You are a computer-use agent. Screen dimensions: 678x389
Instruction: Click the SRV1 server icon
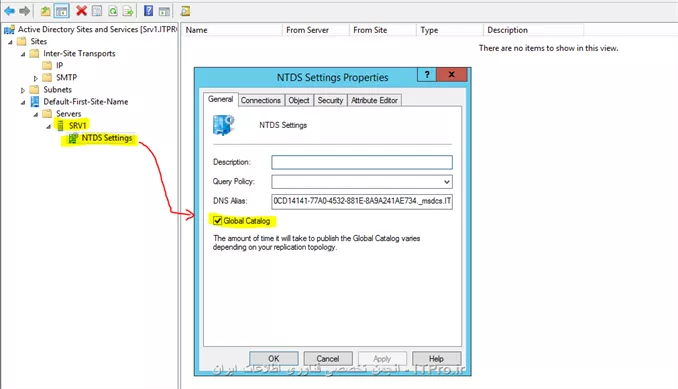point(61,126)
